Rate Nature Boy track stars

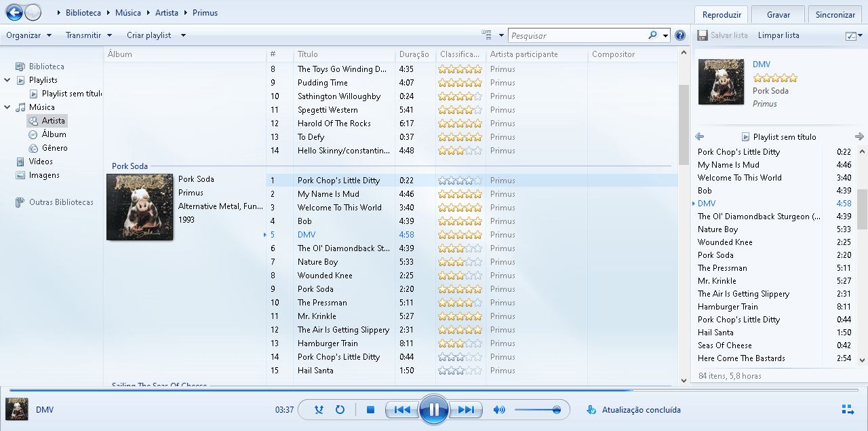(460, 262)
